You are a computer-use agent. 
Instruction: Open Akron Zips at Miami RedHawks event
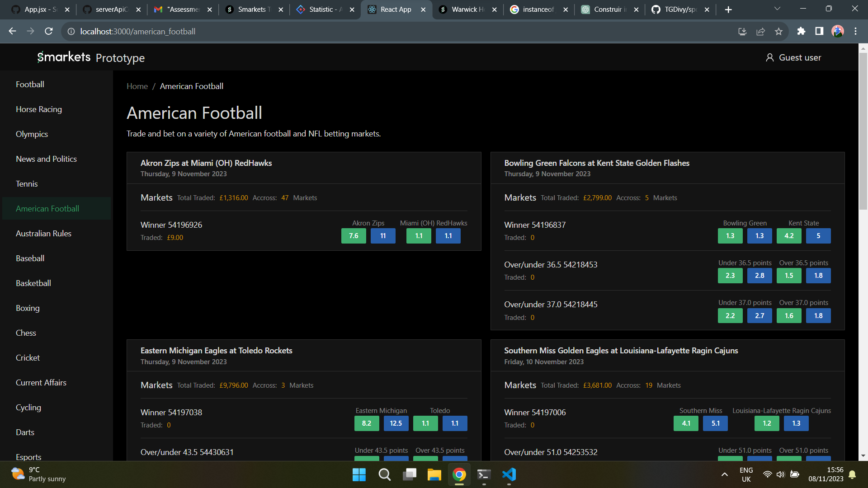pos(206,163)
